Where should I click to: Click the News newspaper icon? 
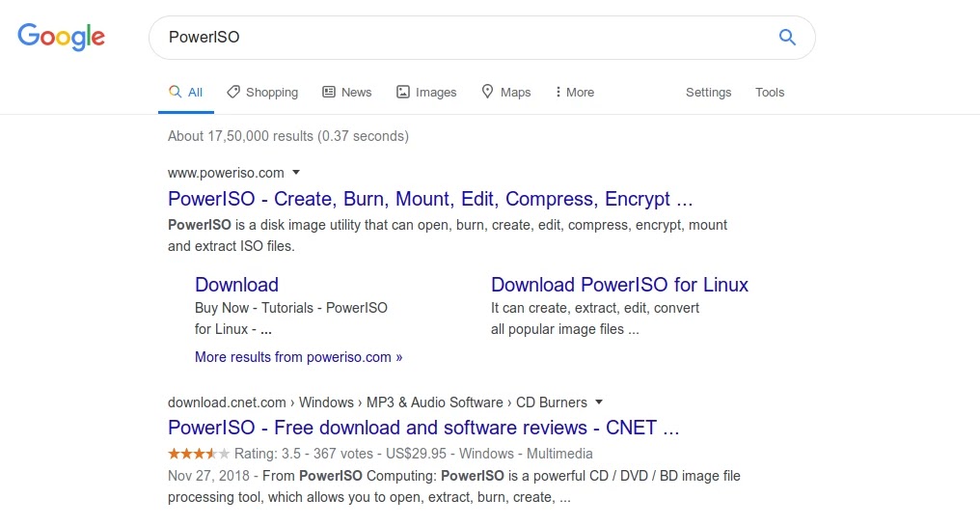tap(329, 92)
